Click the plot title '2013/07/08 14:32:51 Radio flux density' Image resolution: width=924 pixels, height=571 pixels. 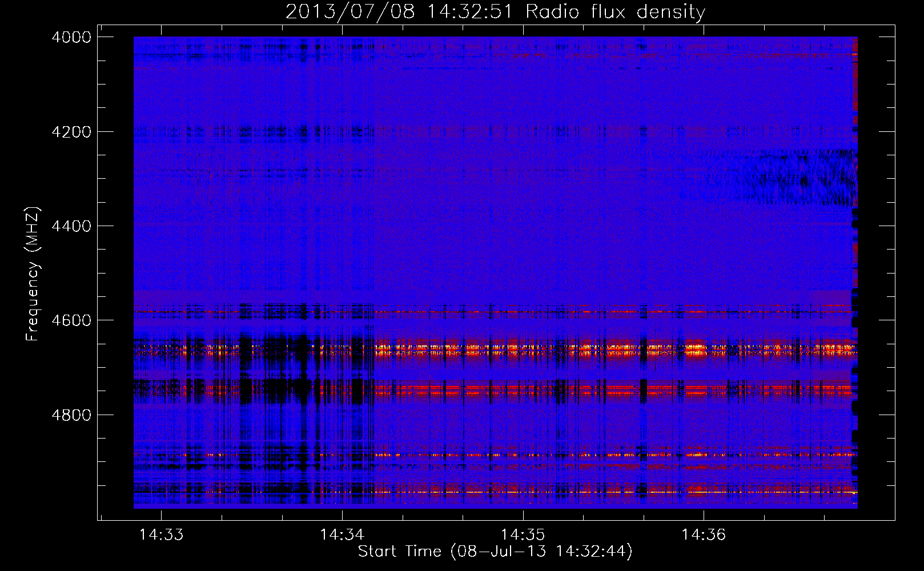495,11
